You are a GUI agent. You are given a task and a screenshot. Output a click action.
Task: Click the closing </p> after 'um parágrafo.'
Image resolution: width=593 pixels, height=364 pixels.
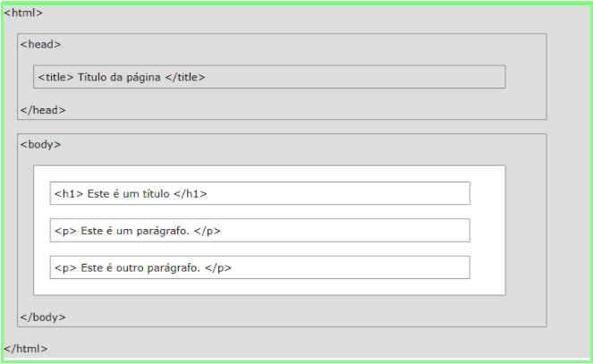pos(208,231)
